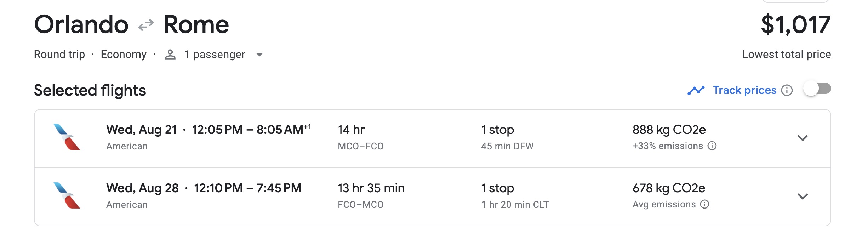The width and height of the screenshot is (868, 245).
Task: Click the Track prices graph icon
Action: coord(696,90)
